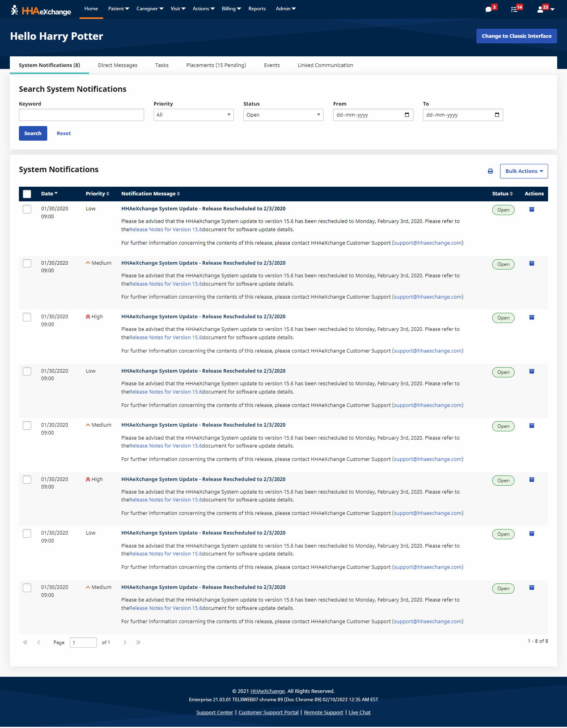Open the task list icon with badge 14
This screenshot has width=567, height=728.
pyautogui.click(x=516, y=9)
